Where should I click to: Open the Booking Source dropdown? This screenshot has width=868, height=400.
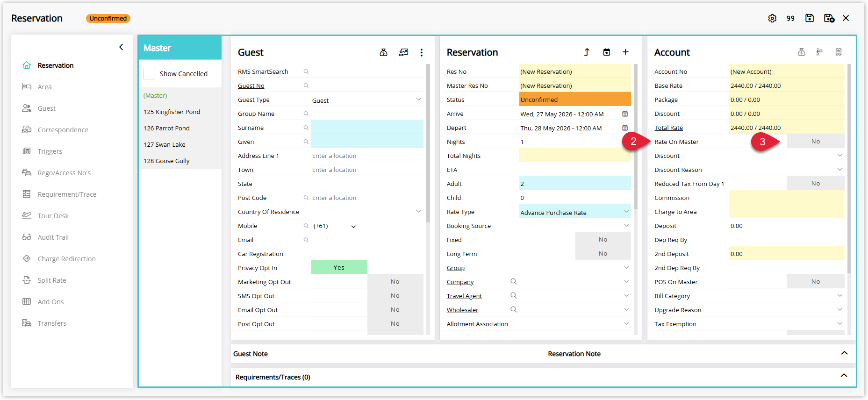coord(626,226)
